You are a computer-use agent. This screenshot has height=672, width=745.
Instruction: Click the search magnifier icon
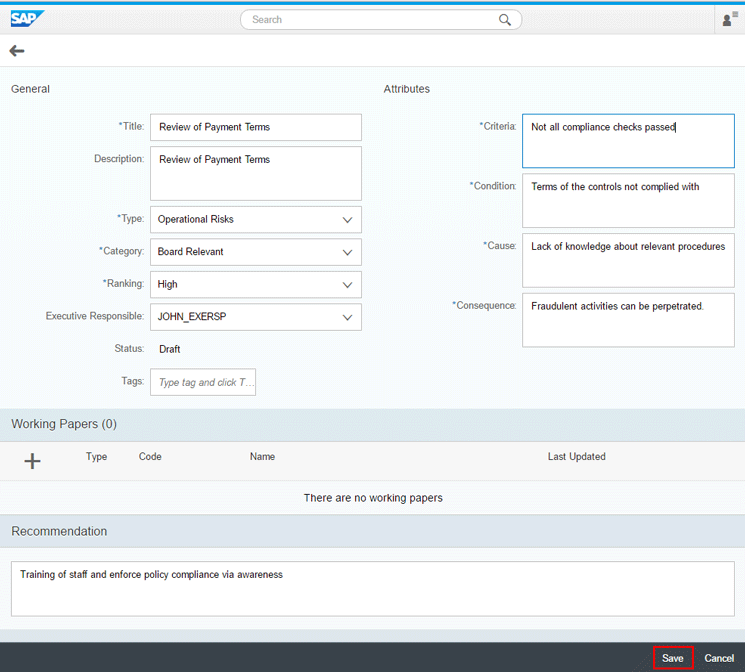[505, 20]
